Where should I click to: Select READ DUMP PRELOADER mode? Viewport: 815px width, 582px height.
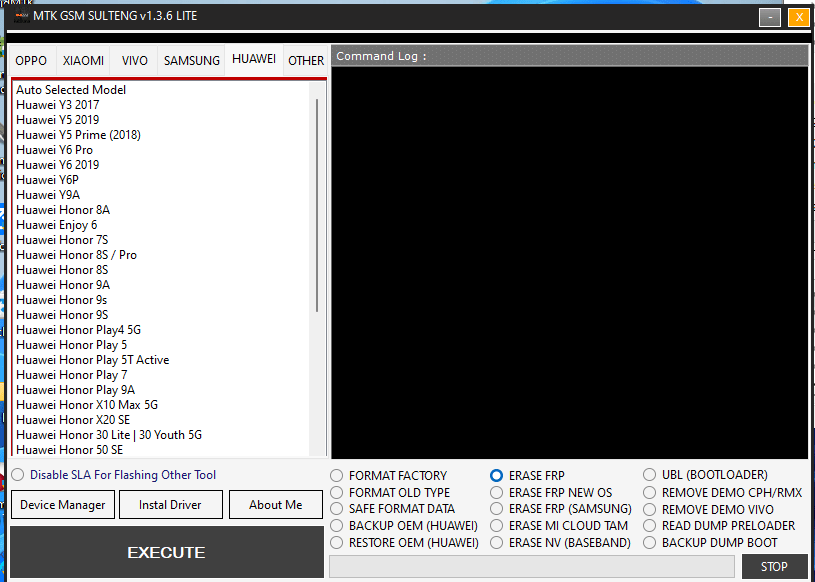(x=649, y=525)
